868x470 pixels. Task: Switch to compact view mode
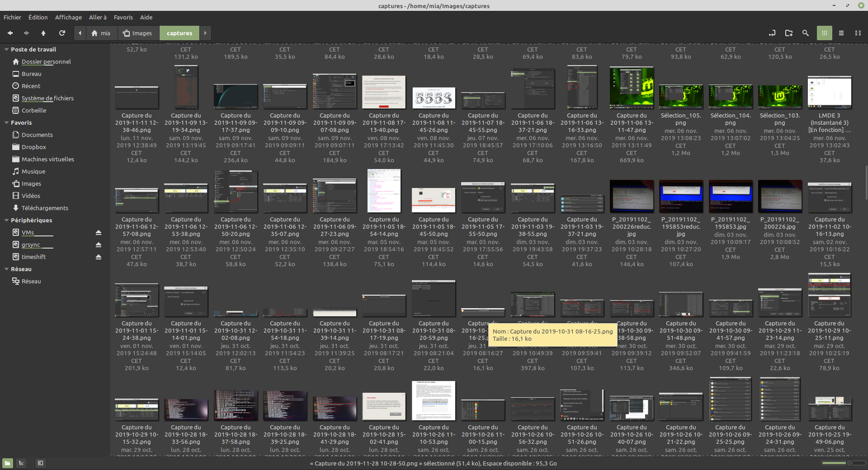point(858,33)
